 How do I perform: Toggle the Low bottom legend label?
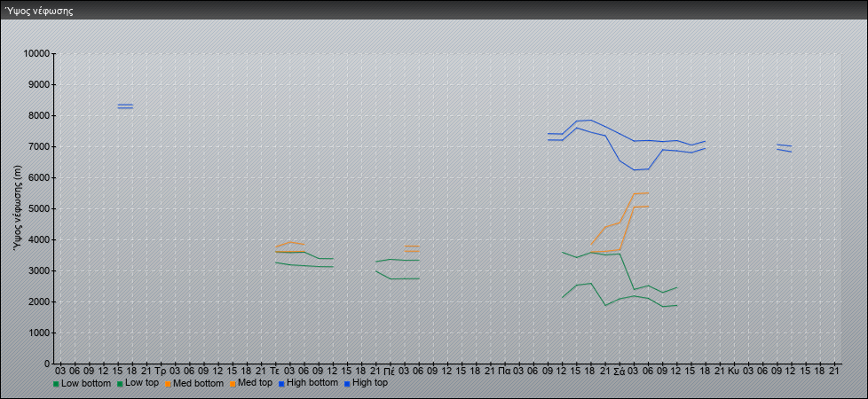(86, 383)
